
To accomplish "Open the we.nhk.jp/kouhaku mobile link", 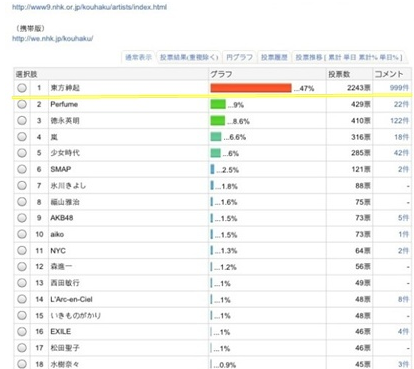I will point(53,39).
